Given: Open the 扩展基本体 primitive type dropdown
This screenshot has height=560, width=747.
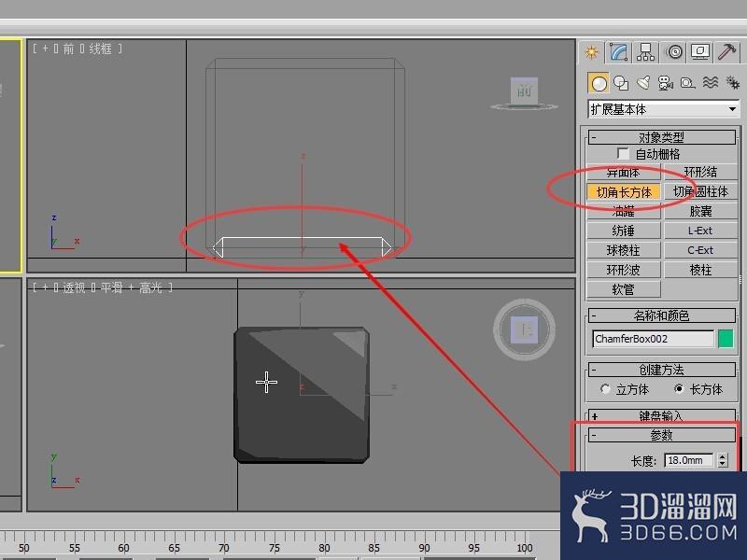Looking at the screenshot, I should (x=663, y=109).
